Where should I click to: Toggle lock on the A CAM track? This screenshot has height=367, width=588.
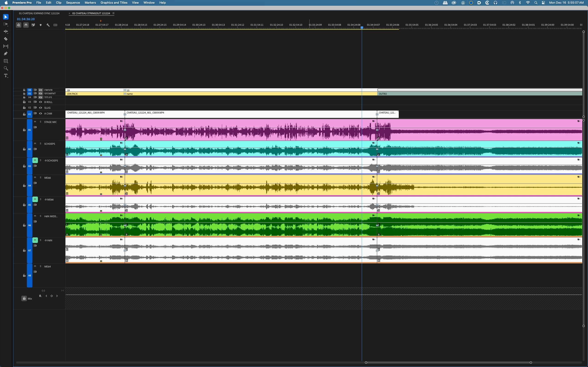point(24,114)
